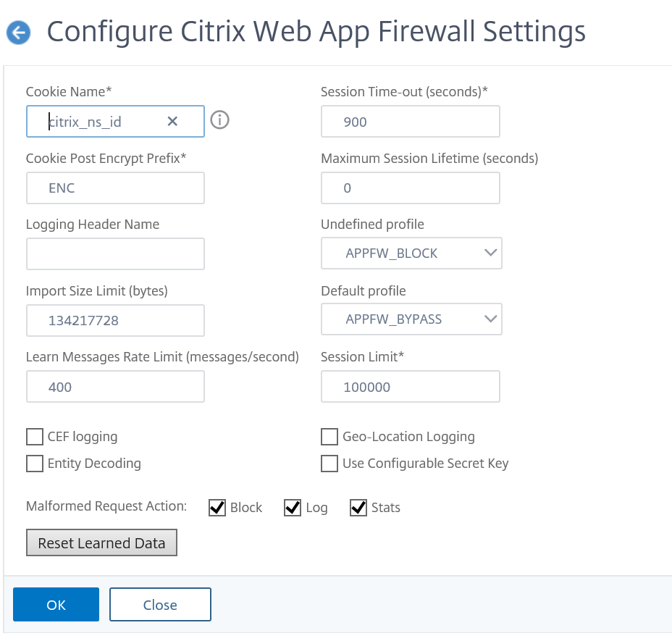Tick the Geo-Location Logging checkbox
The image size is (672, 641).
(329, 437)
